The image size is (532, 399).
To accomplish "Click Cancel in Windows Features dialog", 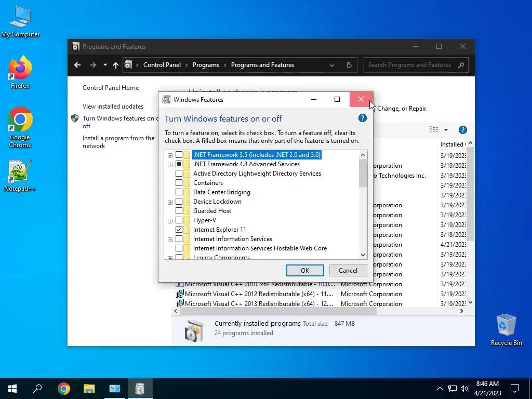I will coord(348,270).
